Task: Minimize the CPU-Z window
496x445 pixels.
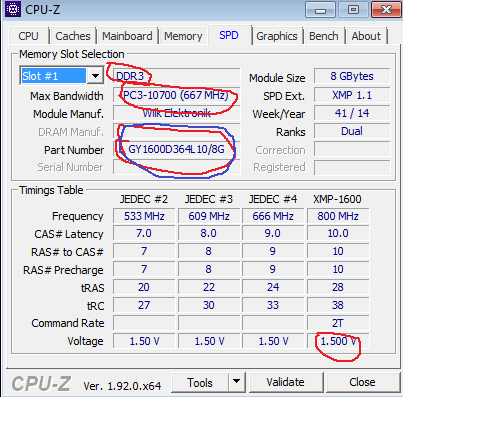Action: [x=320, y=9]
